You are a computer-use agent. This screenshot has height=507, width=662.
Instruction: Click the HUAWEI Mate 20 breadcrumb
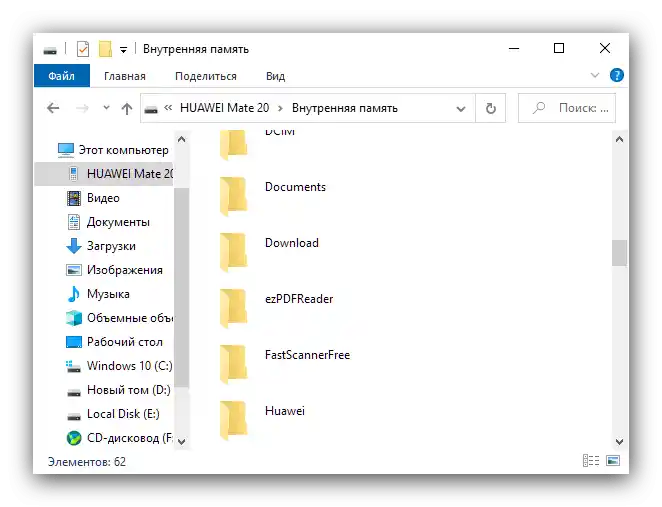[x=224, y=108]
